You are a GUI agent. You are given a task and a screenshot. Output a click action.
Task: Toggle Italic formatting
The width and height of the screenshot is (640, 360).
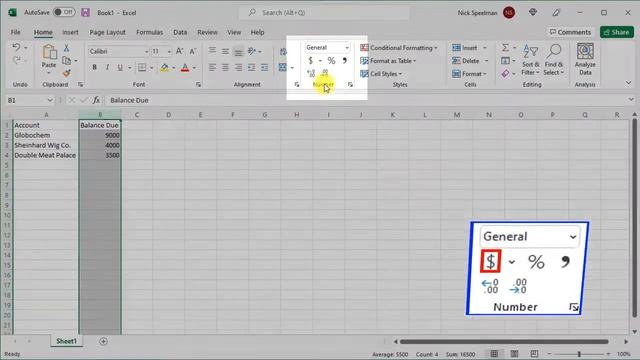[x=107, y=67]
